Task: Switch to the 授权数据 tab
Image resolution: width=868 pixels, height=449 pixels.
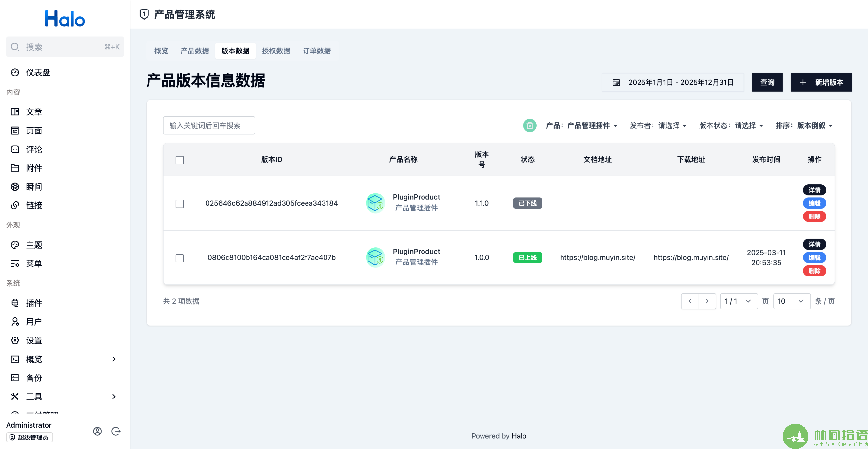Action: click(x=276, y=51)
